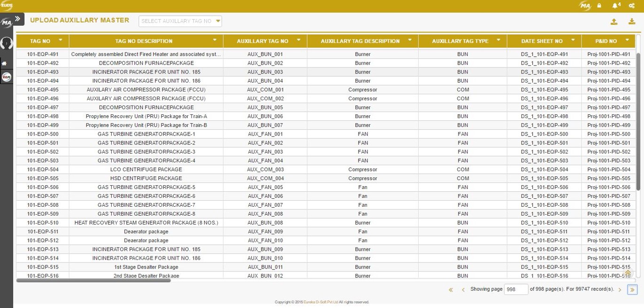The width and height of the screenshot is (644, 308).
Task: Select tag 101-EQP-511 cell
Action: pyautogui.click(x=43, y=232)
